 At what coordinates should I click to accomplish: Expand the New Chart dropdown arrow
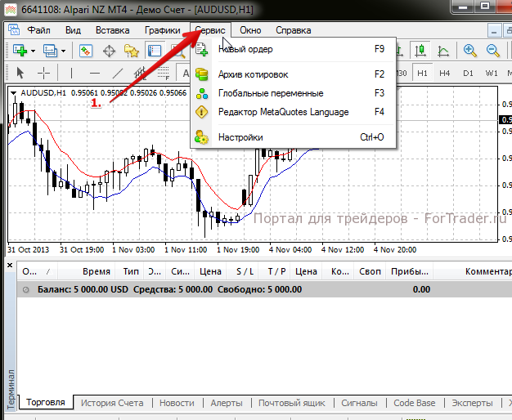(x=32, y=51)
